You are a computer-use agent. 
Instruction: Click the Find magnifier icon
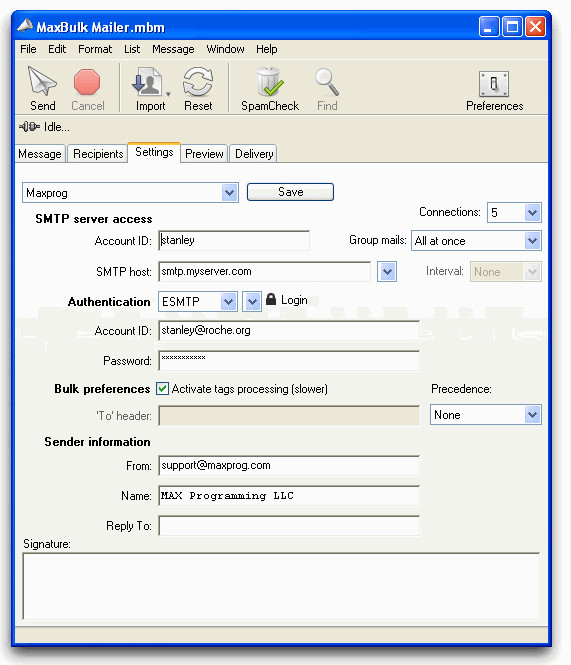tap(327, 82)
